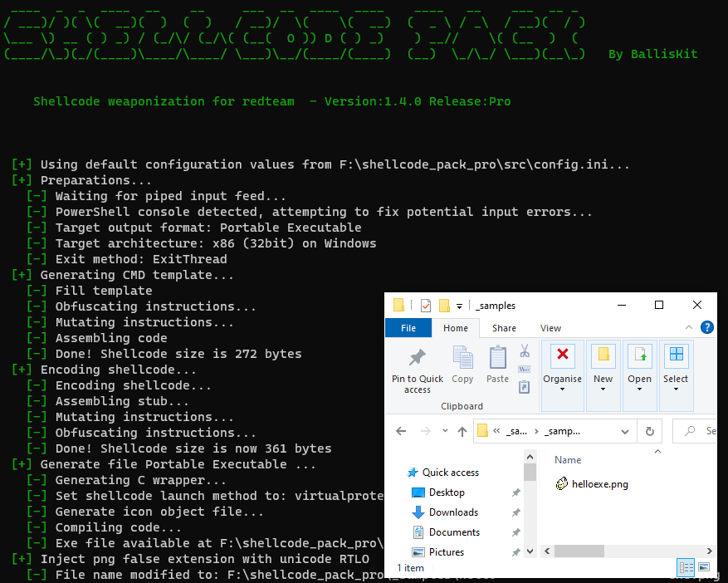Click New folder icon in quick access toolbar

(x=444, y=306)
